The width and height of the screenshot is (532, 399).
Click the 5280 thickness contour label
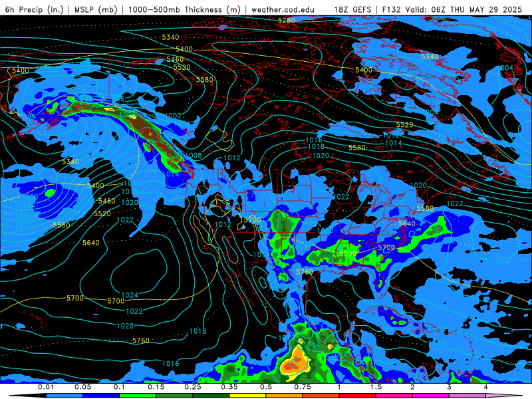287,21
